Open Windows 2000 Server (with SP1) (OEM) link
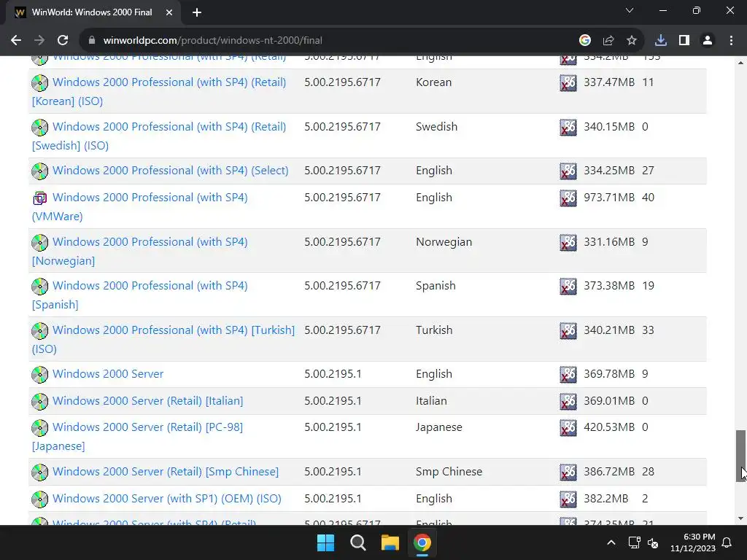Screen dimensions: 747x560 (x=167, y=499)
